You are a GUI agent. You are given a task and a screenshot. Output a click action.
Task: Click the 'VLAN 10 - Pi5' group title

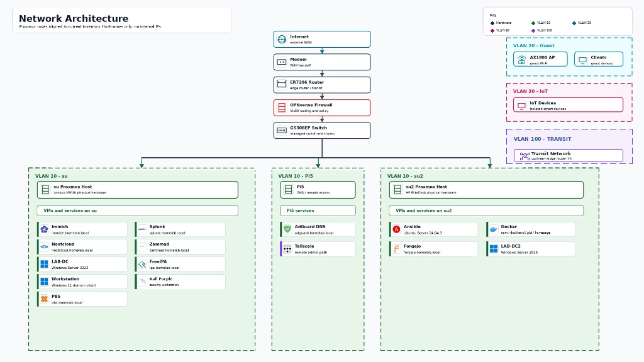296,176
